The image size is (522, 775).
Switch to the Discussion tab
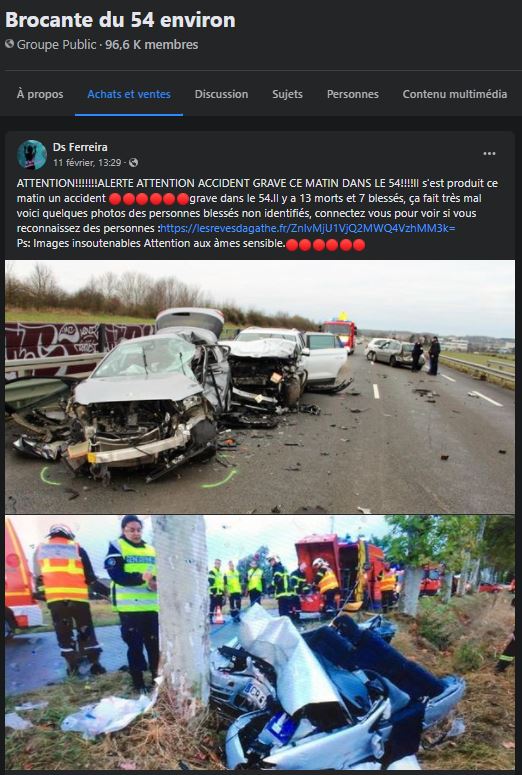(x=221, y=94)
